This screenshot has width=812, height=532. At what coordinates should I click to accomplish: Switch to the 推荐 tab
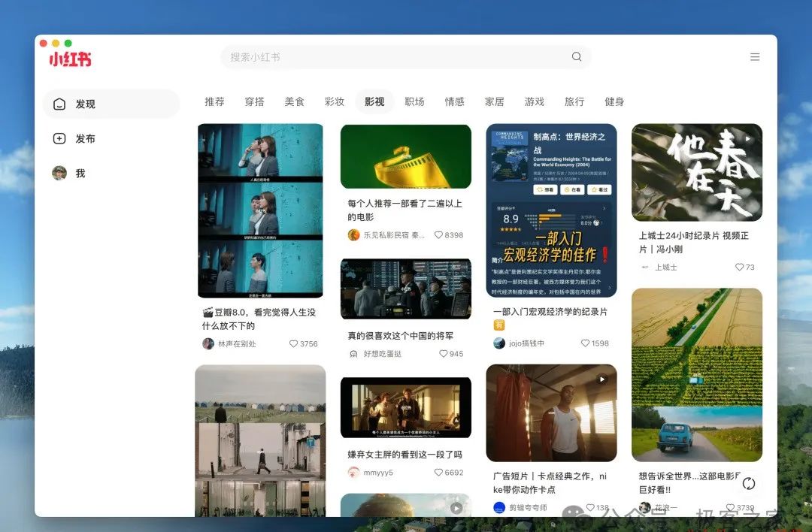point(214,101)
